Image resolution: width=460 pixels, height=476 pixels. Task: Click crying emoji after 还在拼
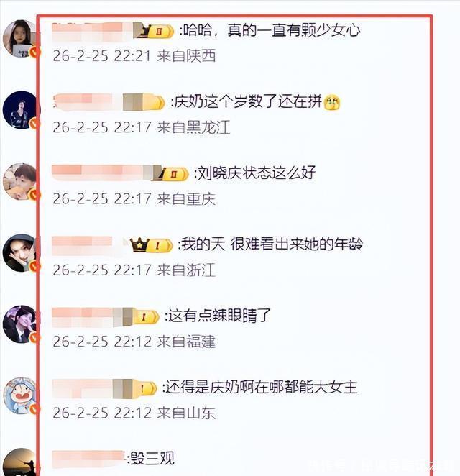click(332, 102)
